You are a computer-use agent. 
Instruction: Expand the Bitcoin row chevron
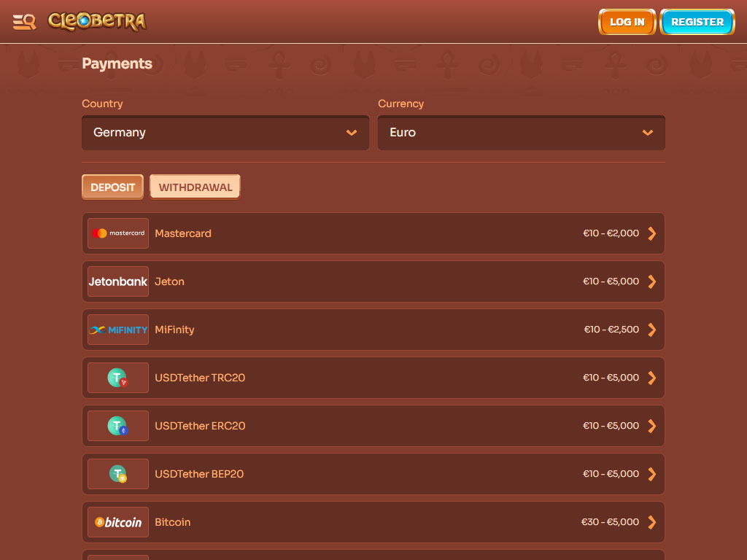click(x=652, y=522)
